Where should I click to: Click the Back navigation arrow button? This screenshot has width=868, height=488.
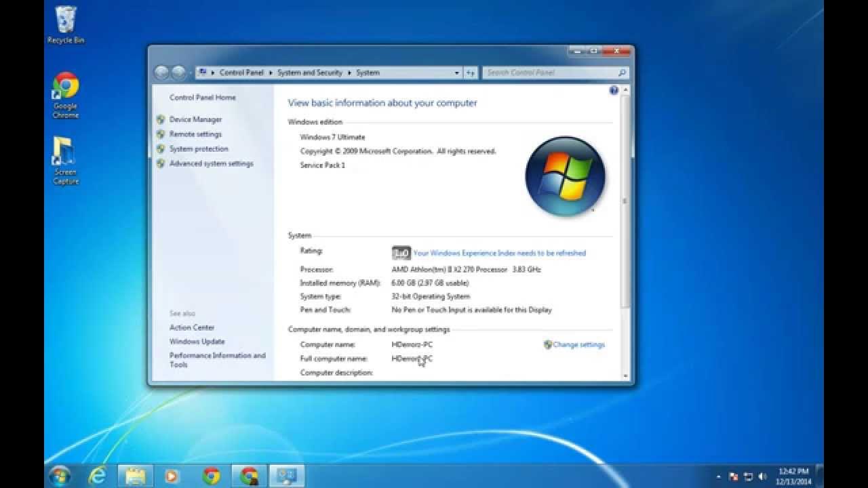coord(161,73)
